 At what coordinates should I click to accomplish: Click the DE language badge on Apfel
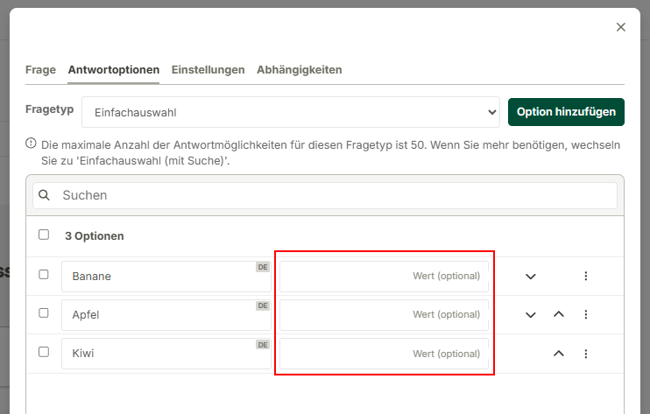(263, 306)
